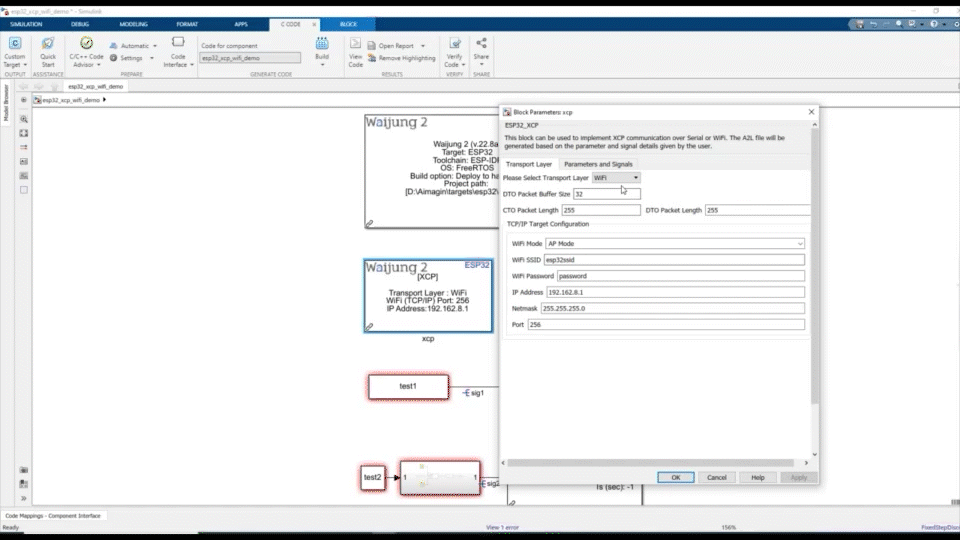Screen dimensions: 960x540
Task: Open the Help question mark icon
Action: [934, 24]
